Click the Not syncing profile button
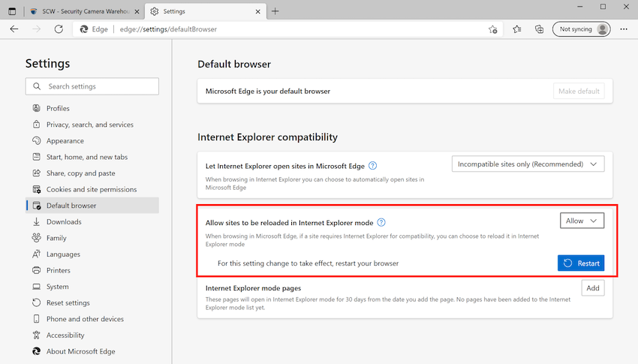 click(582, 29)
